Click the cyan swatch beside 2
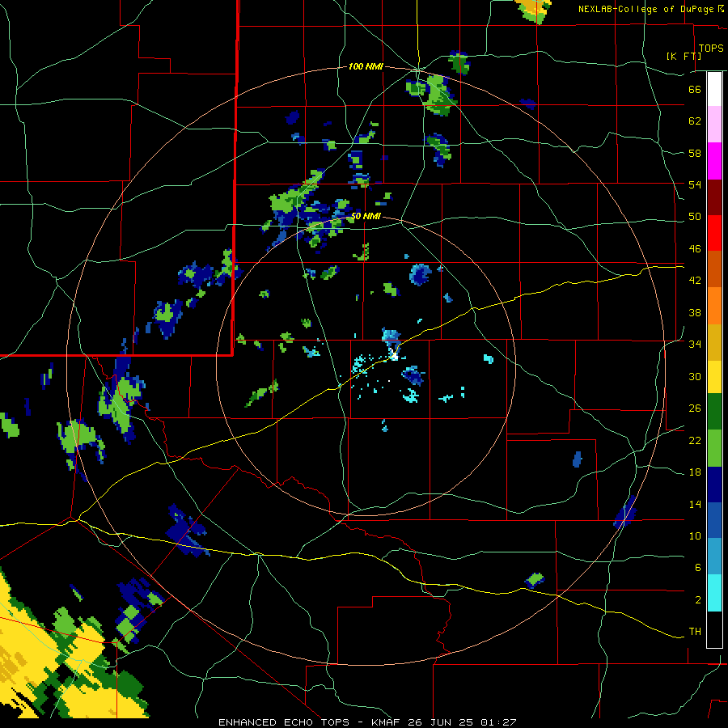 pos(714,593)
